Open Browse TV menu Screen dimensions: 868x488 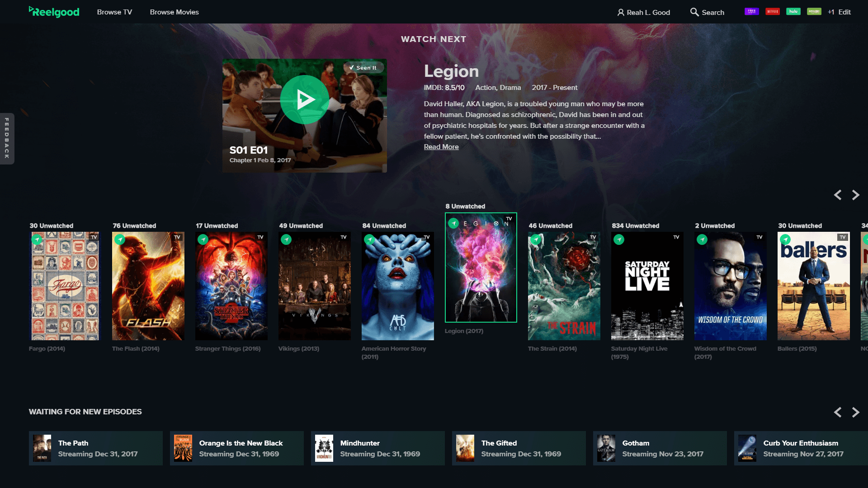tap(113, 12)
